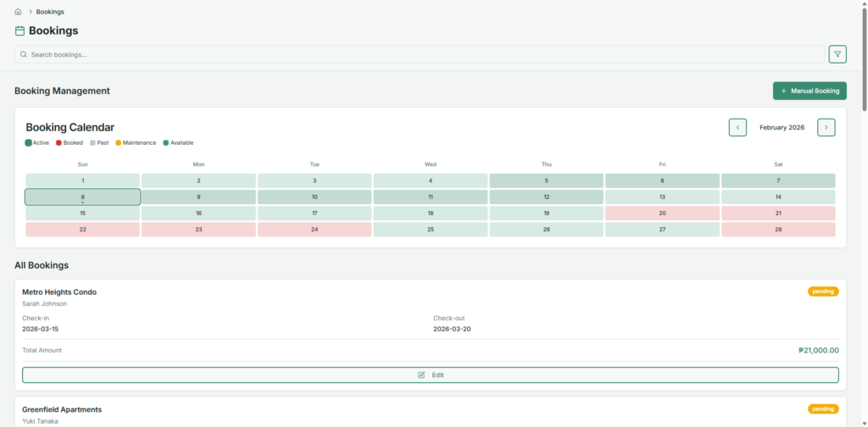Click the home icon in breadcrumb

(18, 12)
